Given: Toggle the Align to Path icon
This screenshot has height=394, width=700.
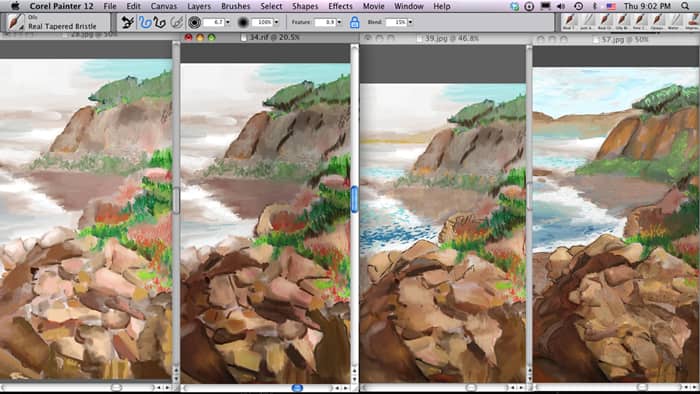Looking at the screenshot, I should pyautogui.click(x=176, y=22).
